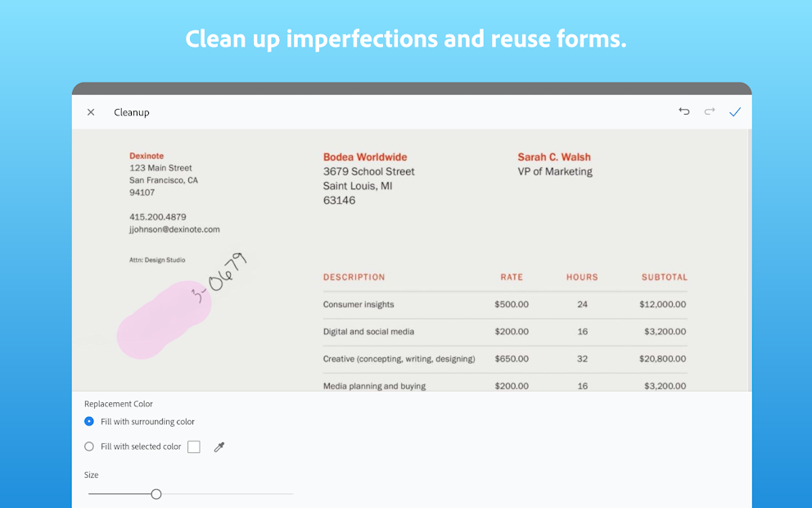Select Fill with surrounding color

point(89,421)
